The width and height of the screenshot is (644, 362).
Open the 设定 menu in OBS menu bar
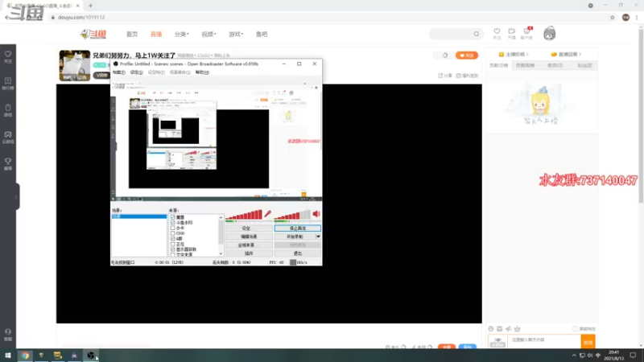pos(136,72)
